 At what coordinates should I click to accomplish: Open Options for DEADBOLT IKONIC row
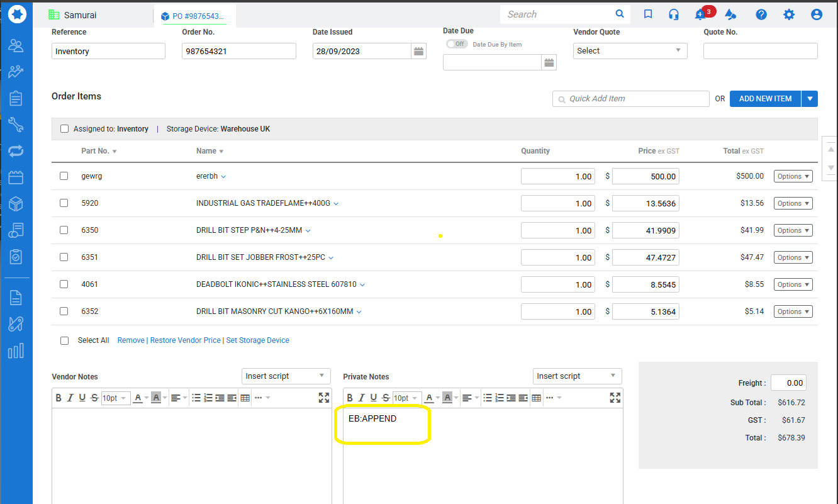pos(793,284)
